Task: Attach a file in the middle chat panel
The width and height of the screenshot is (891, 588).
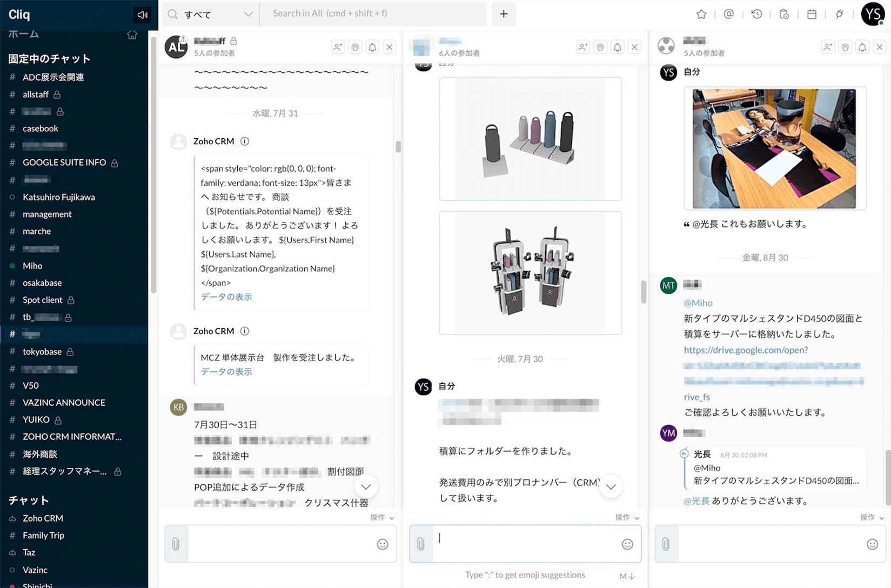Action: pyautogui.click(x=421, y=544)
